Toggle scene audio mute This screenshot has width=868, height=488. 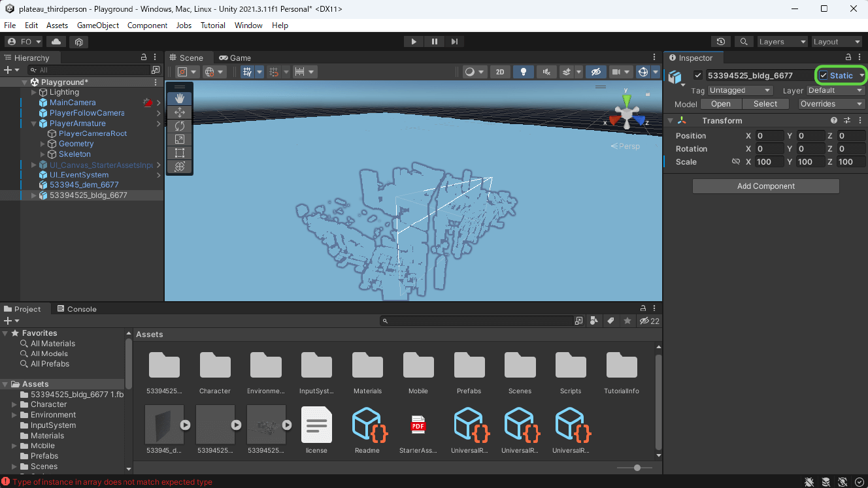coord(546,72)
